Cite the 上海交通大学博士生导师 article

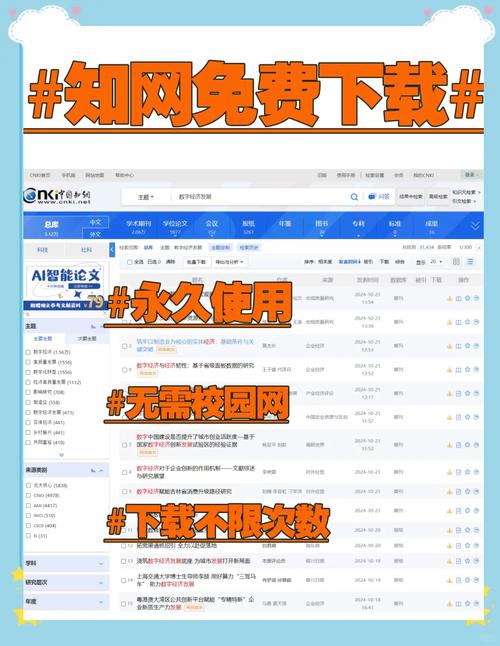476,580
